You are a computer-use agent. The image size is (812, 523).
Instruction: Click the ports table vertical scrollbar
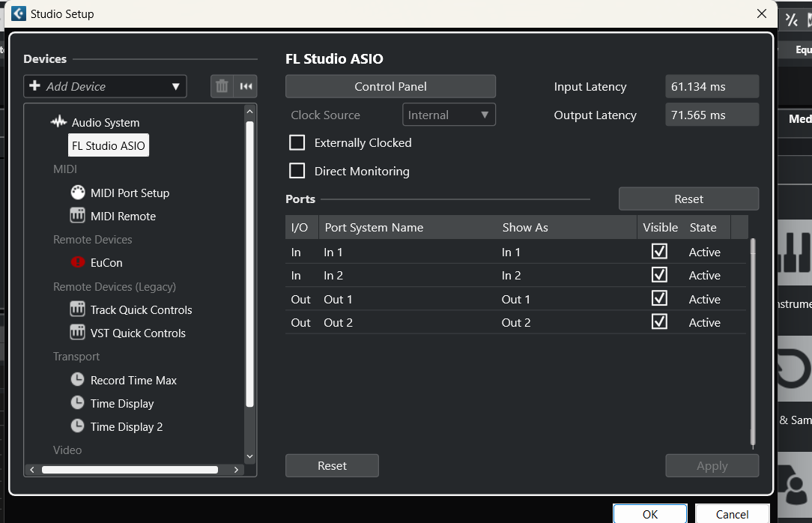point(753,342)
